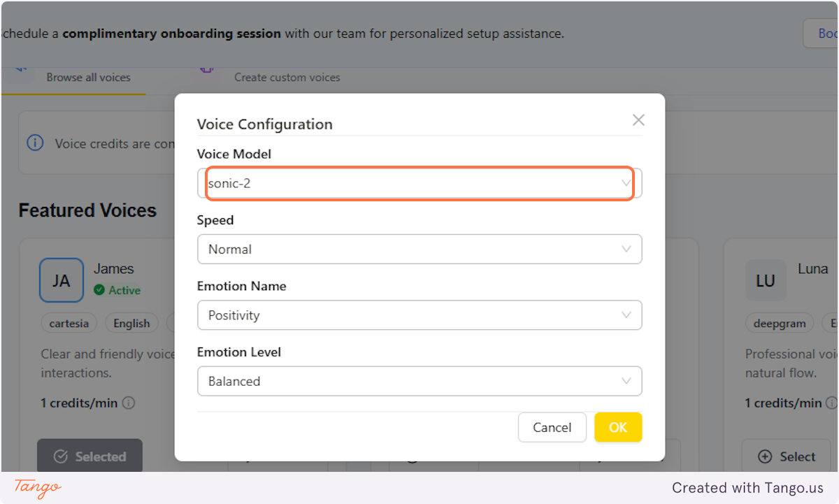Click the green Active status checkmark for James

click(x=98, y=290)
